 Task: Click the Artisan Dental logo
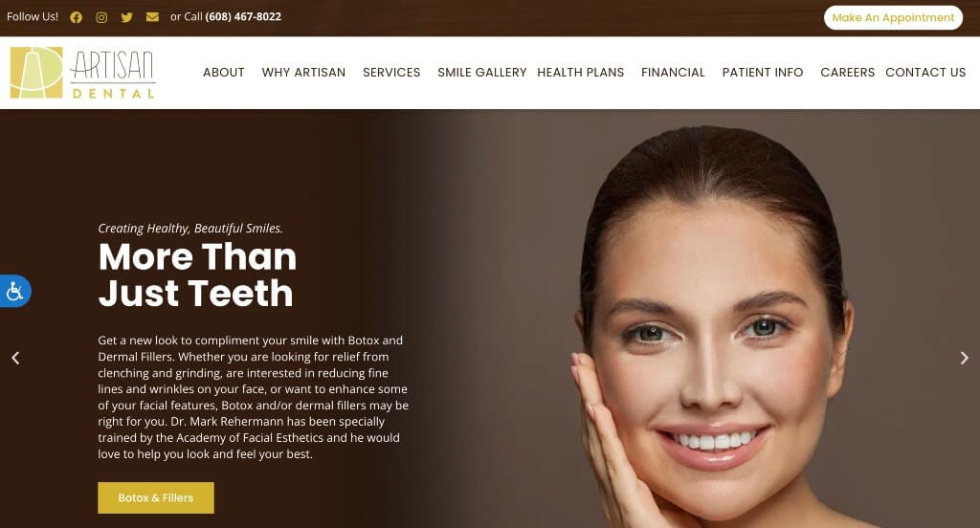(x=82, y=73)
